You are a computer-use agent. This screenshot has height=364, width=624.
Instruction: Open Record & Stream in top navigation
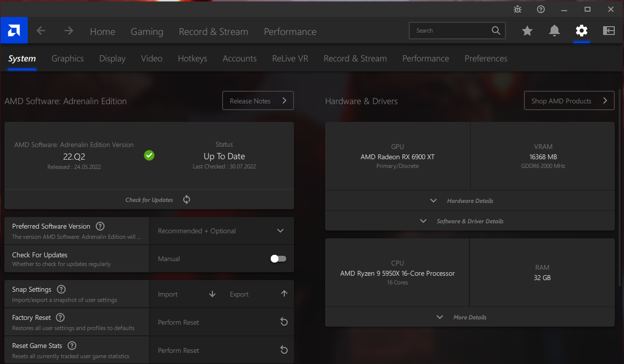pyautogui.click(x=213, y=32)
